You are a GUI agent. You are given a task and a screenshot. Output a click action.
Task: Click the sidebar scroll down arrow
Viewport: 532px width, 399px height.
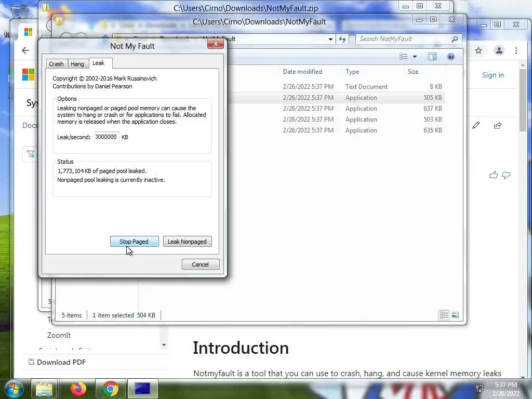164,345
